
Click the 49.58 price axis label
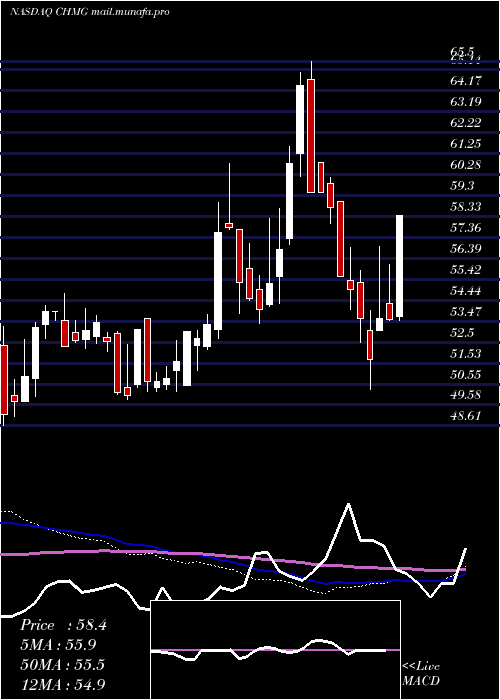[x=466, y=395]
